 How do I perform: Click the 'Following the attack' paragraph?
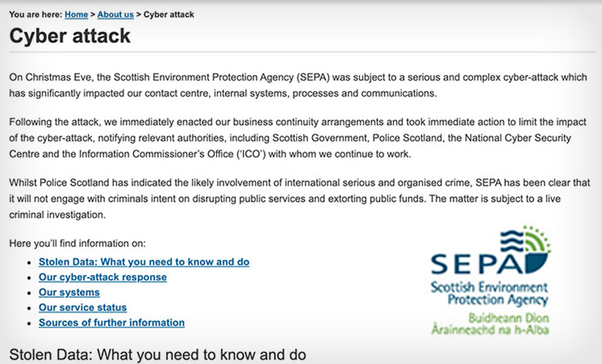point(294,138)
